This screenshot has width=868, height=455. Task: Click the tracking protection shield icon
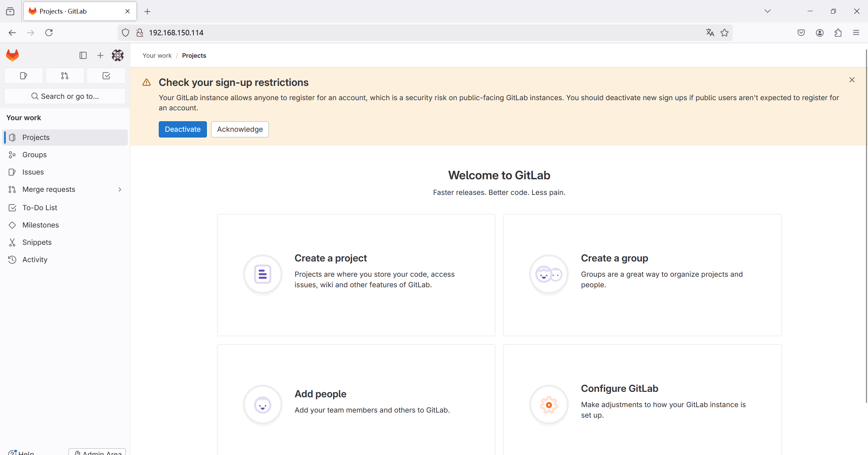pos(126,33)
